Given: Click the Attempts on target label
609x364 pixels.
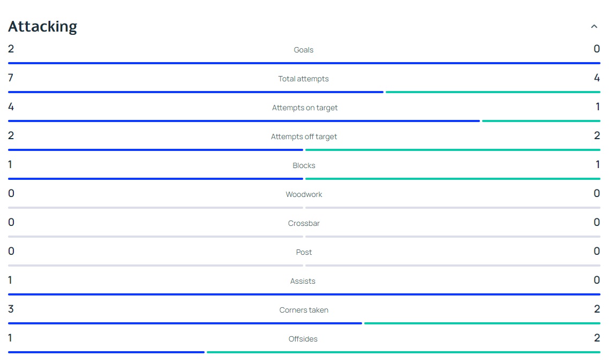Looking at the screenshot, I should click(304, 108).
